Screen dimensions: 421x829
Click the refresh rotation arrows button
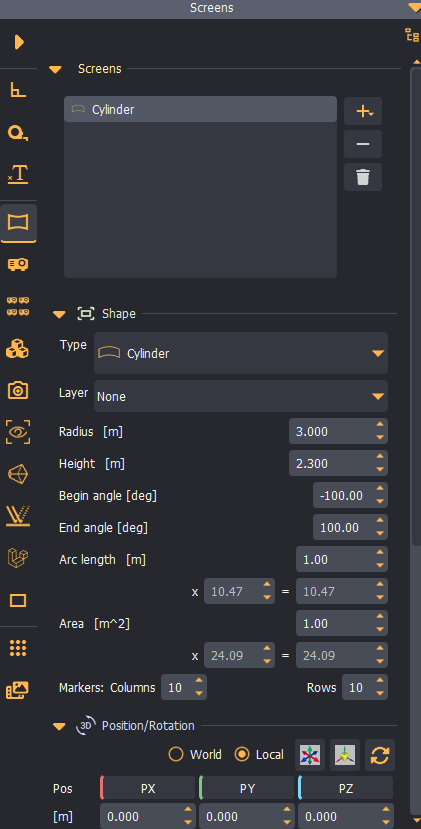click(380, 755)
